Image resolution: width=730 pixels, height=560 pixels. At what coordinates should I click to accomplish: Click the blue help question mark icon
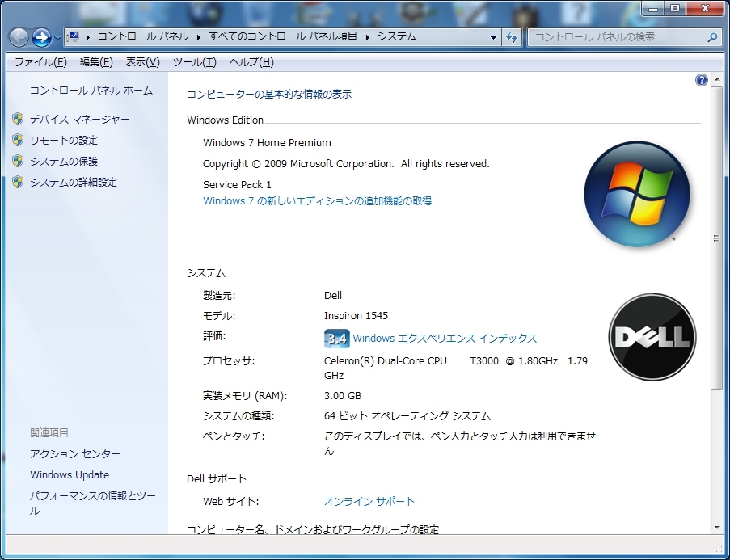(x=701, y=80)
